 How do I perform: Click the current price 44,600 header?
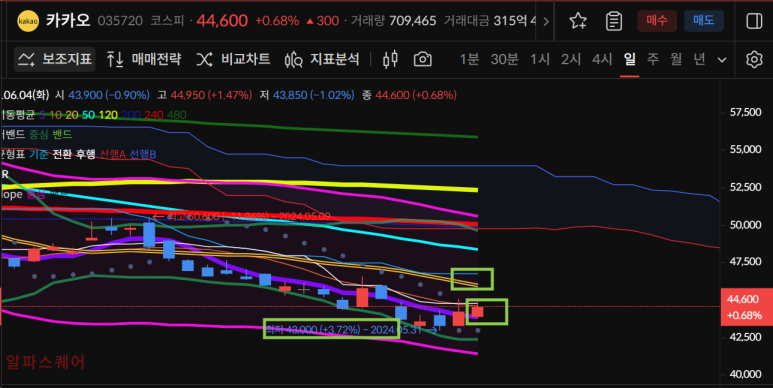pyautogui.click(x=222, y=21)
